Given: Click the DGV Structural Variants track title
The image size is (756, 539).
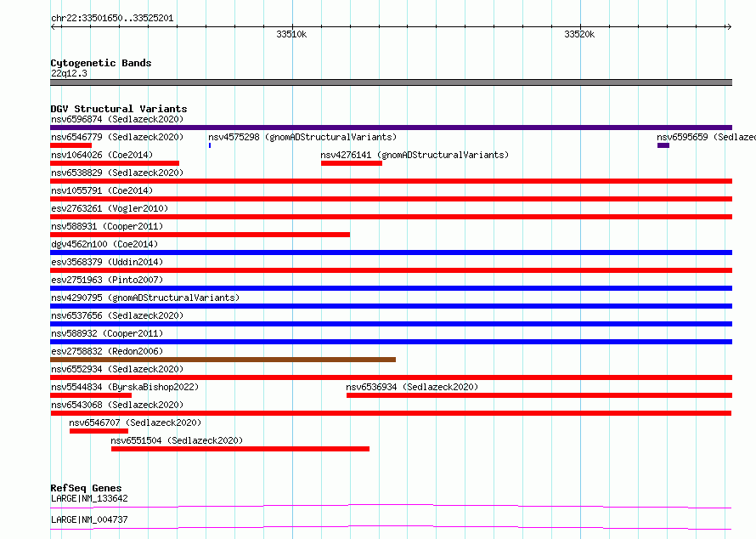Looking at the screenshot, I should click(x=119, y=109).
